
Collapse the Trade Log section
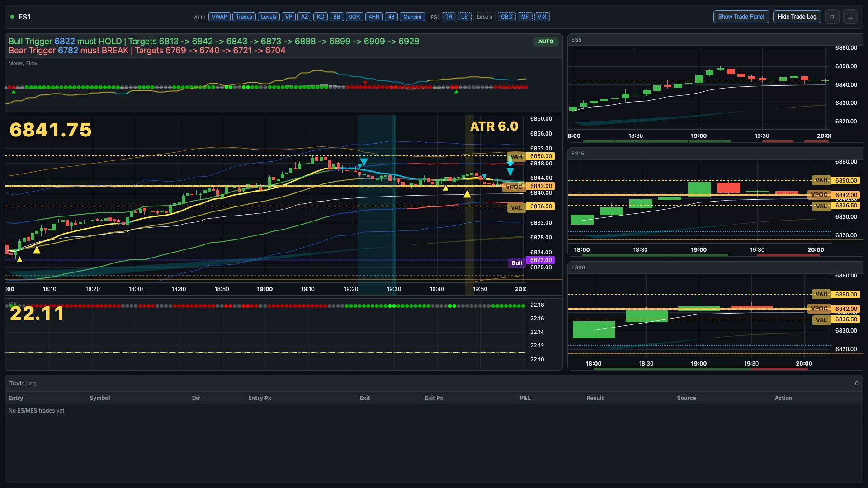click(23, 383)
